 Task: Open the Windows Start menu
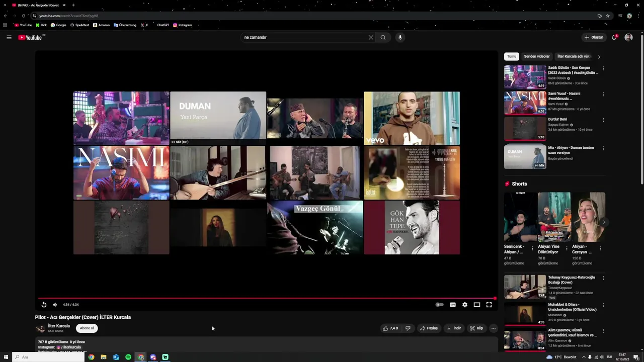point(6,357)
